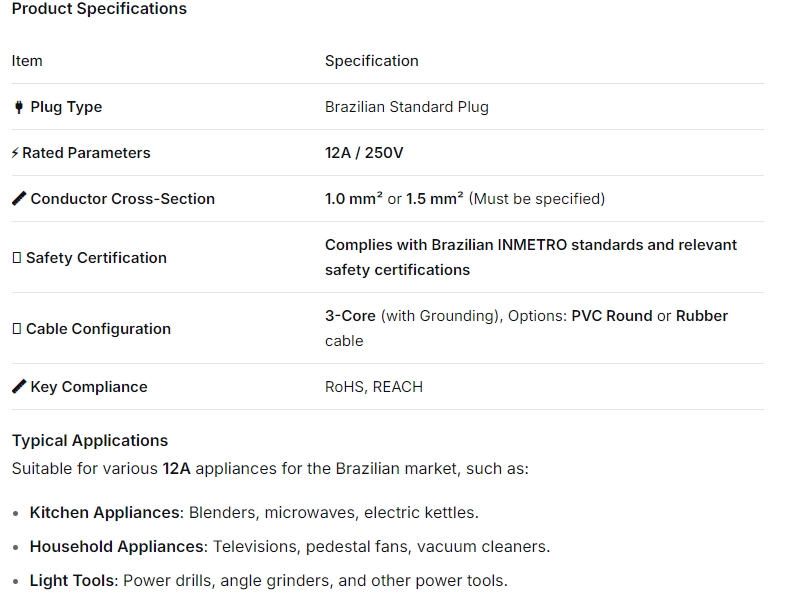This screenshot has width=807, height=601.
Task: Click the Brazilian Standard Plug value
Action: [x=406, y=107]
